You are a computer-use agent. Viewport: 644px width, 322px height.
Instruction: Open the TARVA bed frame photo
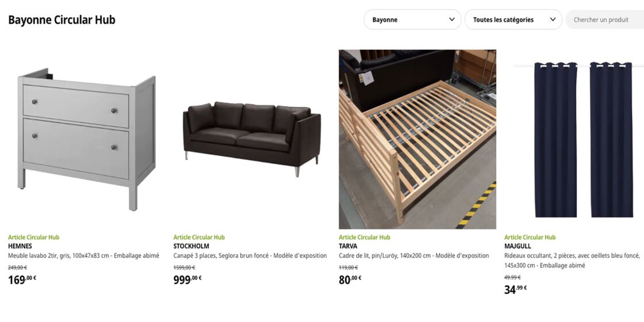[417, 139]
